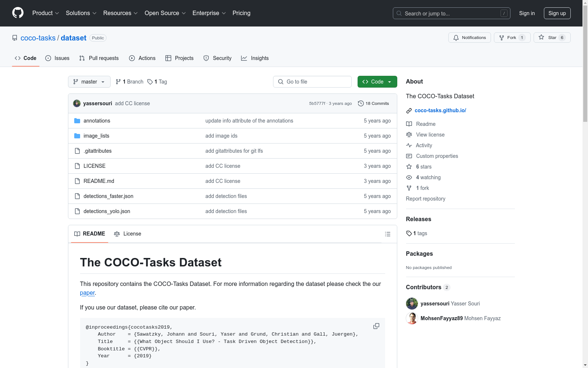
Task: Click the magnifier icon in the search bar
Action: click(x=399, y=13)
